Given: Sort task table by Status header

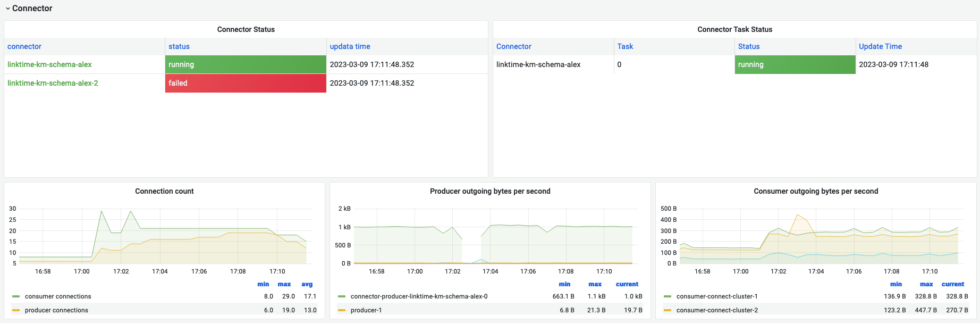Looking at the screenshot, I should [749, 46].
